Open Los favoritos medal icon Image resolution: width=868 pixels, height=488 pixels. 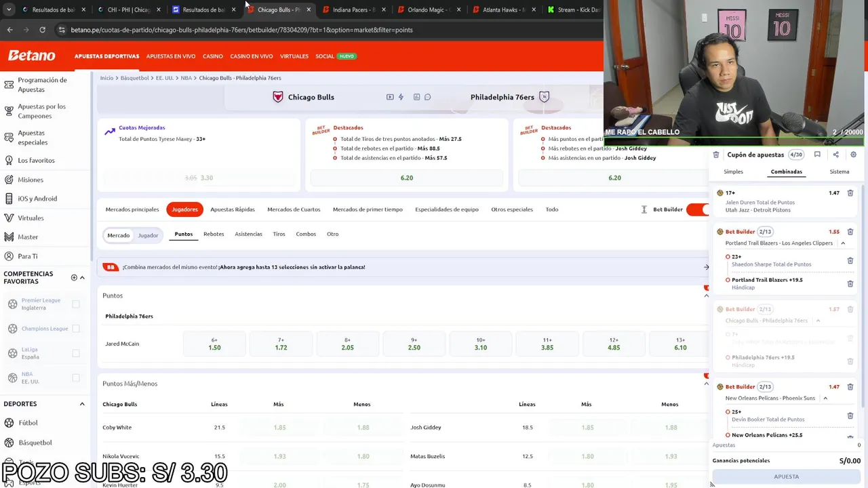click(x=9, y=161)
